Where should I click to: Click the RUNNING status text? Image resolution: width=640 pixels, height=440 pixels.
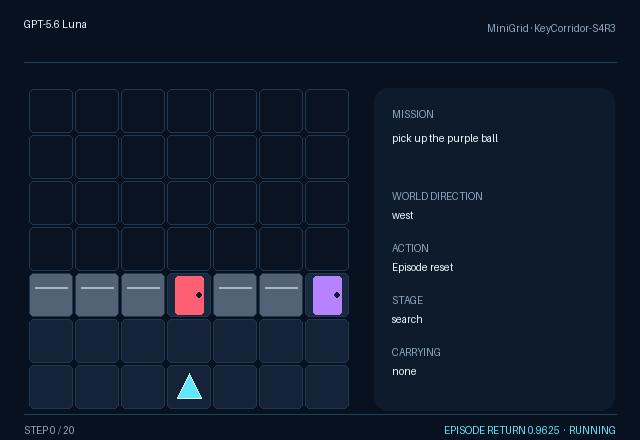[x=592, y=430]
